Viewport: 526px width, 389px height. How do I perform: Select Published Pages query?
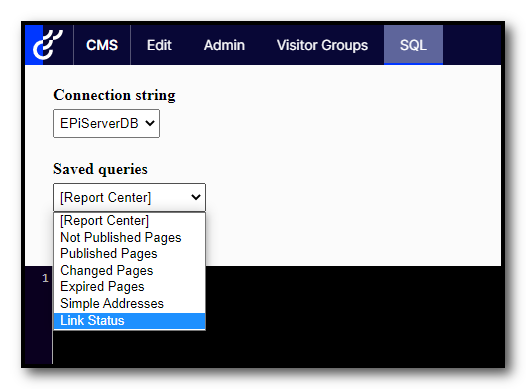(129, 254)
